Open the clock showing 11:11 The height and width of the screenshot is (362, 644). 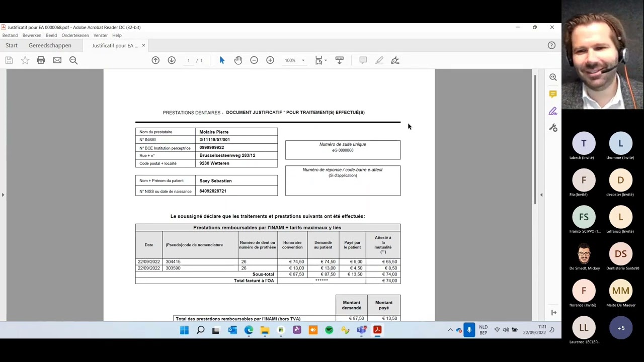534,330
